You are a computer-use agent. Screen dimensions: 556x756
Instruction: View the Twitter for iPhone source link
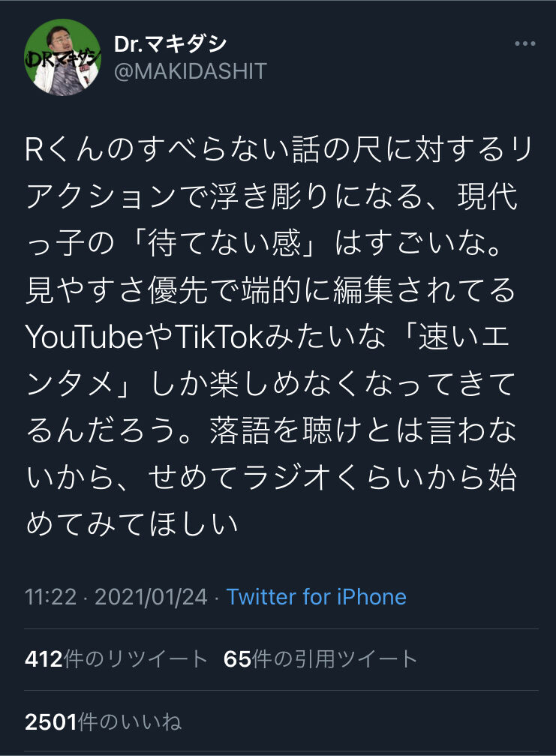coord(317,597)
